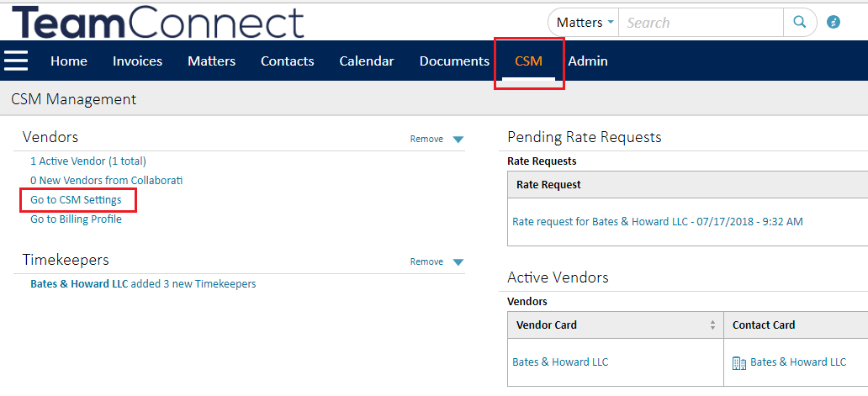Open the Documents tab

pos(454,61)
